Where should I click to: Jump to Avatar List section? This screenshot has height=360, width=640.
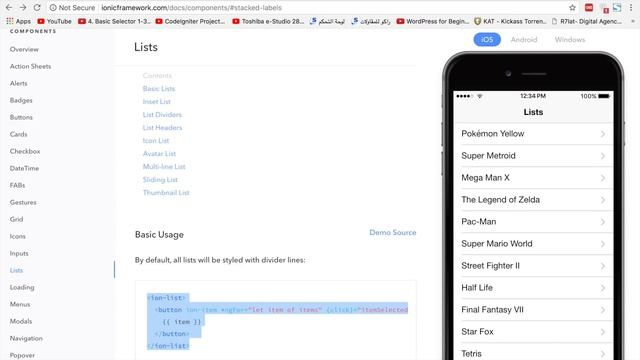(x=159, y=154)
